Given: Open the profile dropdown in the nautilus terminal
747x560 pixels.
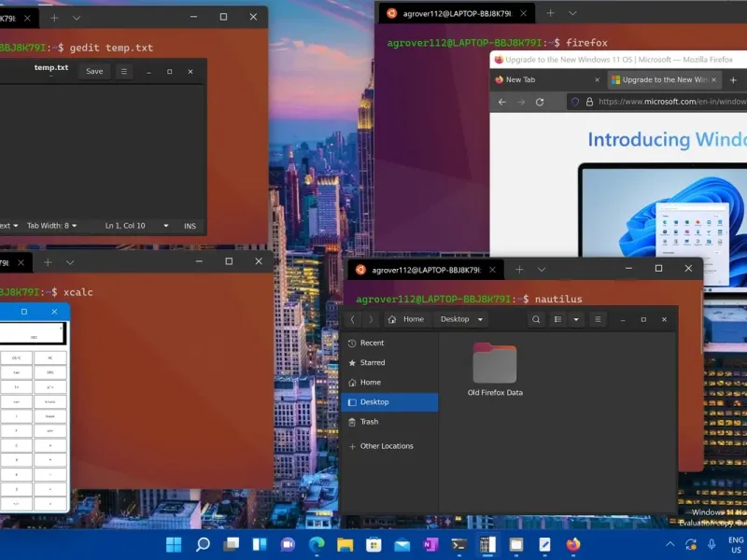Looking at the screenshot, I should point(542,270).
